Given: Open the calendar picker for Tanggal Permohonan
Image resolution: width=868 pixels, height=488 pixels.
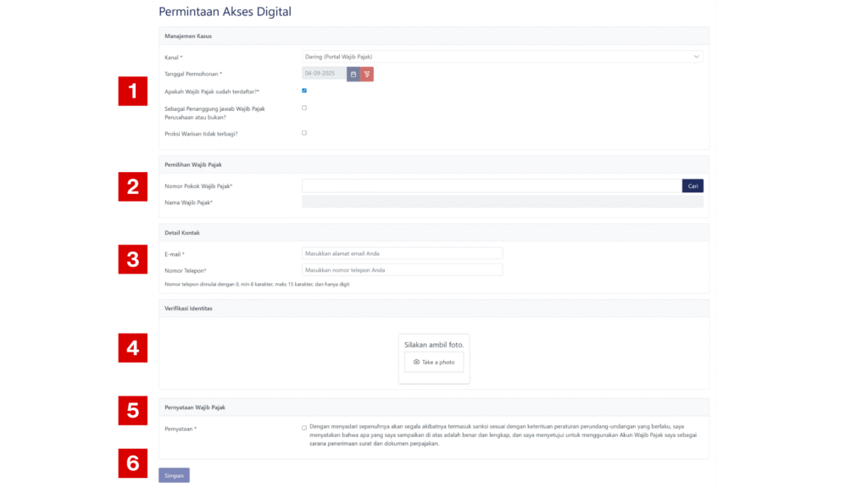Looking at the screenshot, I should pos(353,74).
